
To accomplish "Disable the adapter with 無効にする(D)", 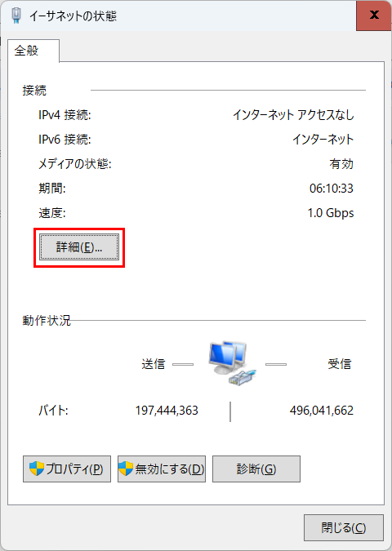I will tap(162, 469).
